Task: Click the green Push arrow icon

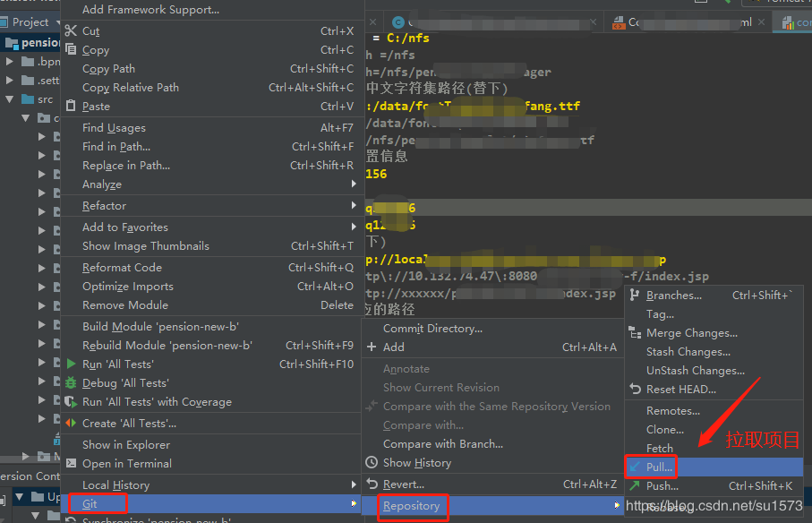Action: point(635,485)
